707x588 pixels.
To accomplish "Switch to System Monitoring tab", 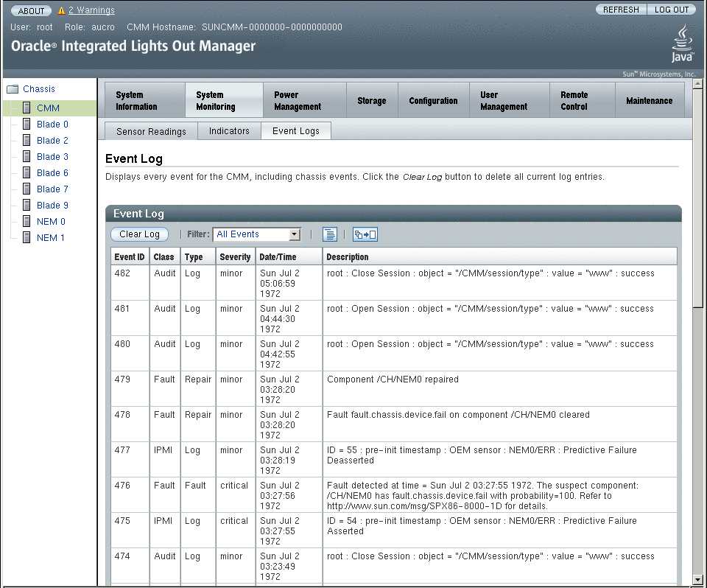I will pos(224,100).
